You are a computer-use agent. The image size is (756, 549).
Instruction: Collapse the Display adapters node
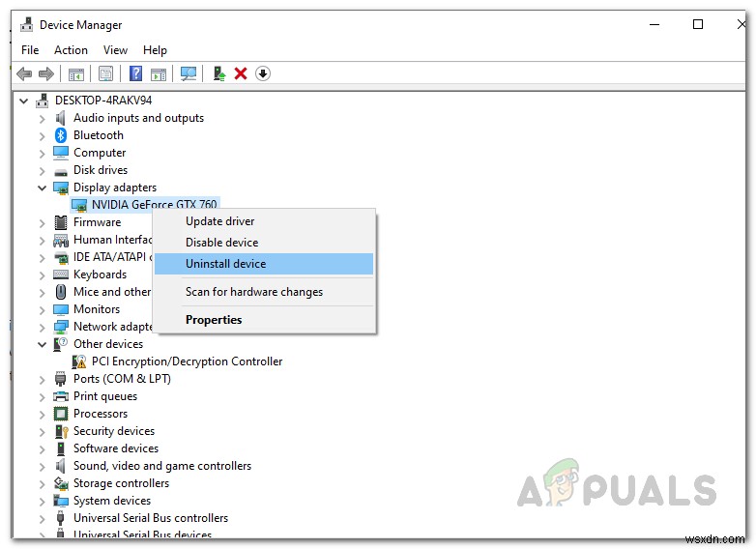point(42,188)
